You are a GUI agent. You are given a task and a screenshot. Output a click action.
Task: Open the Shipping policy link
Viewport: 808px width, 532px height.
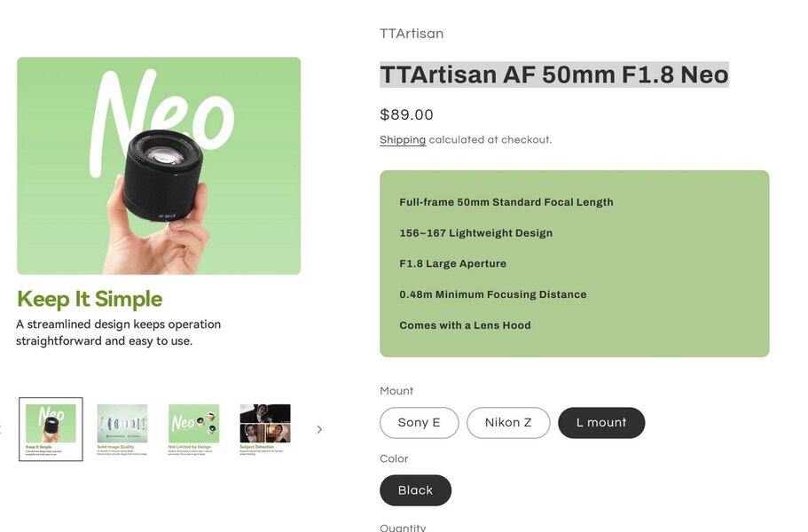coord(403,139)
